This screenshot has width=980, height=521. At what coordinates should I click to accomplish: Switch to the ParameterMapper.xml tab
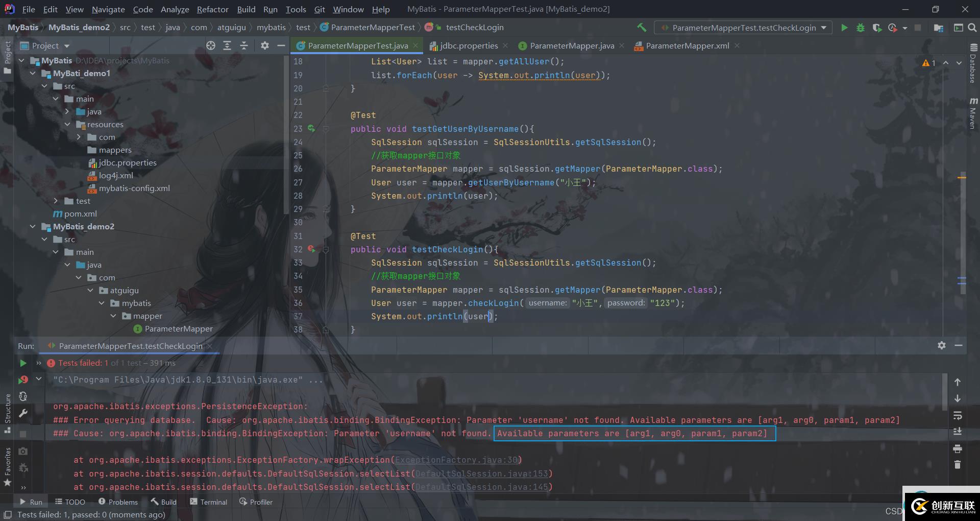coord(687,45)
